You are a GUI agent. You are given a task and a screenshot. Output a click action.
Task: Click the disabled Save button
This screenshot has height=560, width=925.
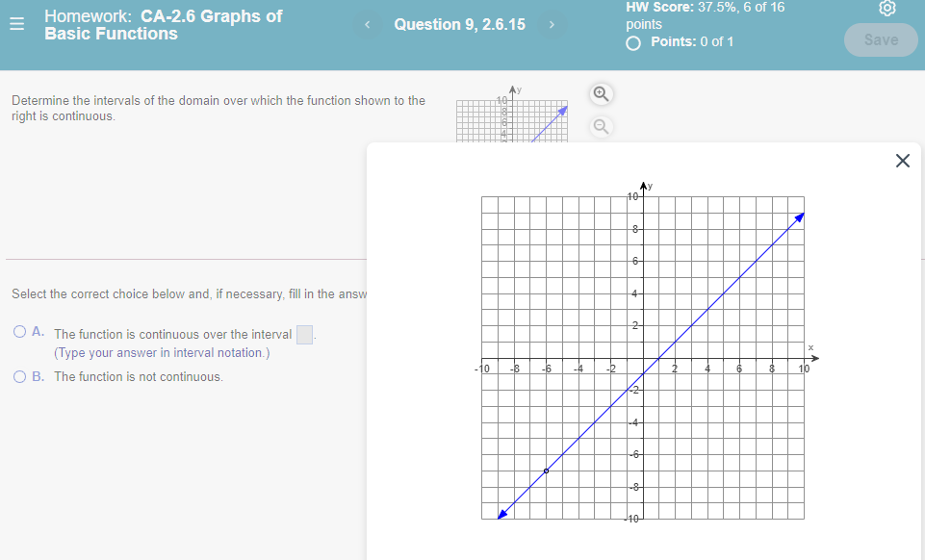(879, 39)
